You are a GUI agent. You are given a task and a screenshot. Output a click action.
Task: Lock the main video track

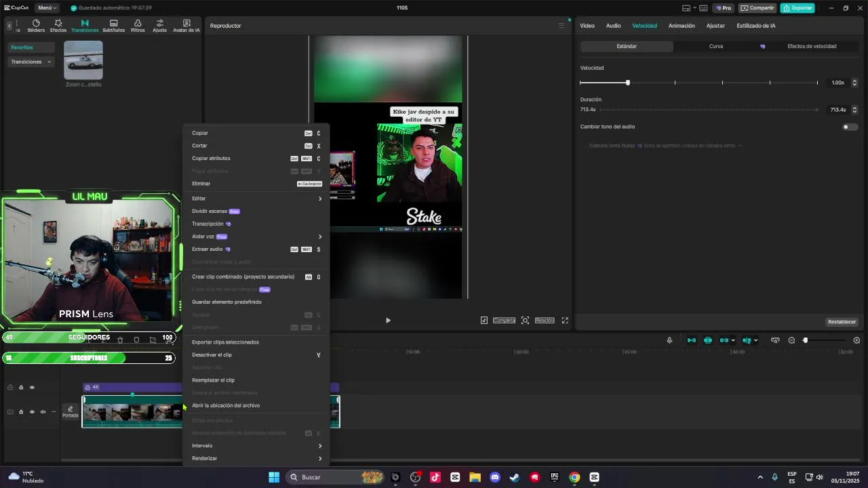[x=21, y=411]
